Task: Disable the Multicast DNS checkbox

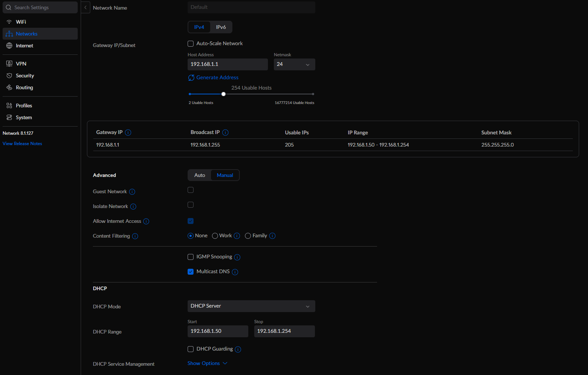Action: [191, 272]
